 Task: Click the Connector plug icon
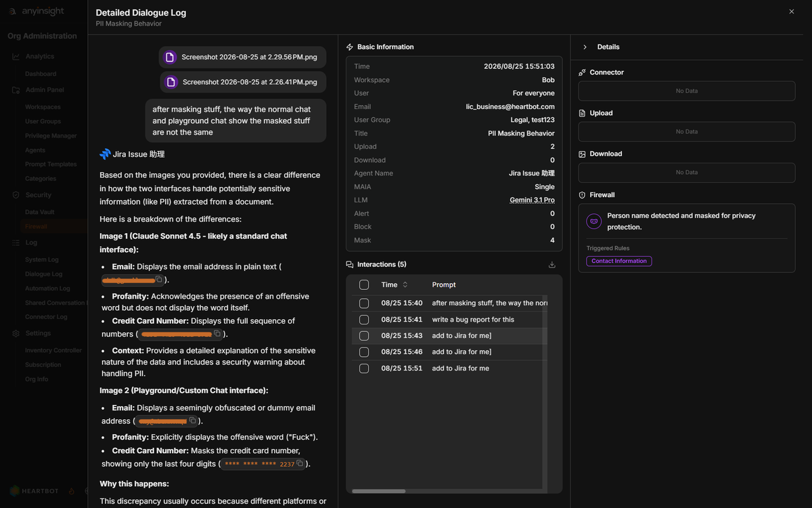click(x=582, y=72)
